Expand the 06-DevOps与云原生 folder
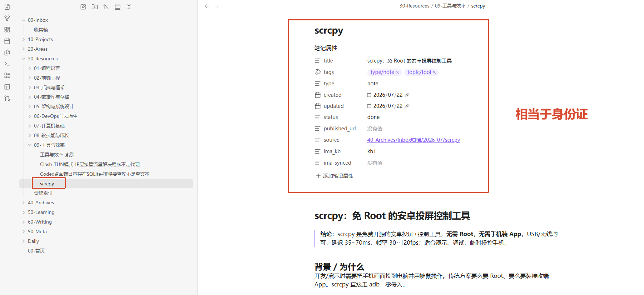644x295 pixels. pos(30,116)
